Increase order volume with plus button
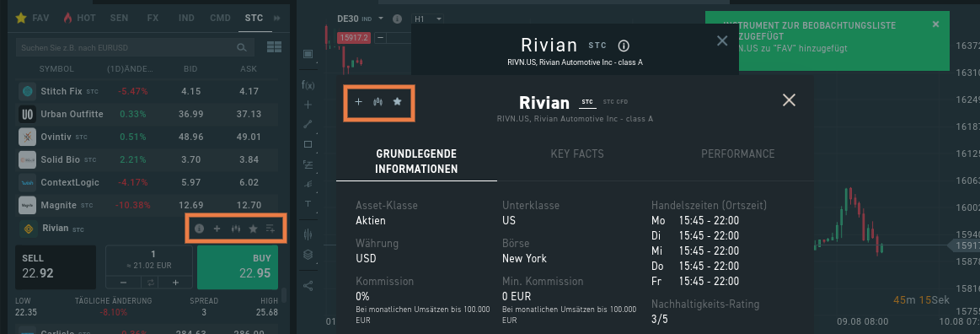Image resolution: width=980 pixels, height=334 pixels. tap(175, 283)
